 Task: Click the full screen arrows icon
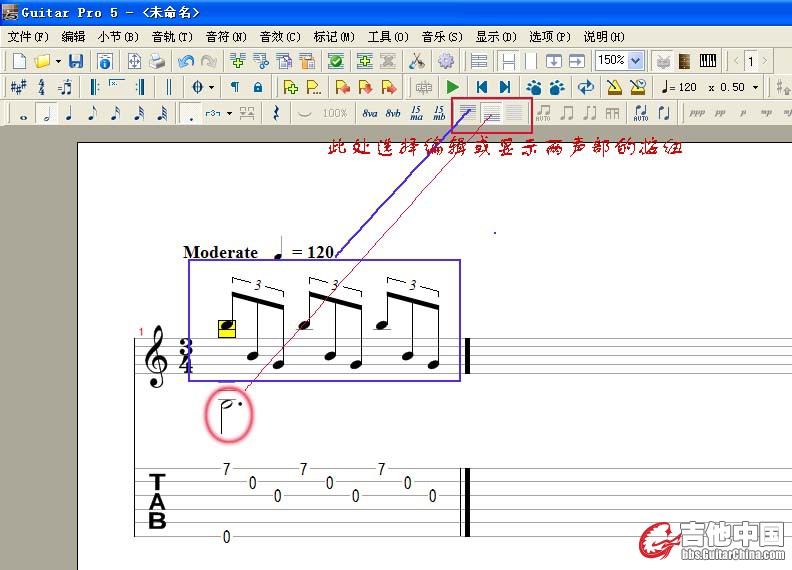(134, 61)
